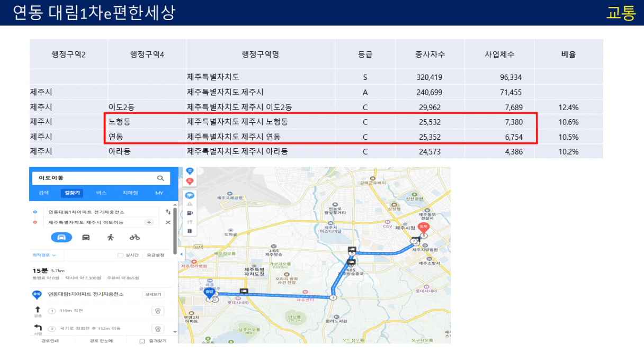The width and height of the screenshot is (644, 362).
Task: Toggle the 즐겨찾기 bookmark checkbox
Action: coord(142,341)
